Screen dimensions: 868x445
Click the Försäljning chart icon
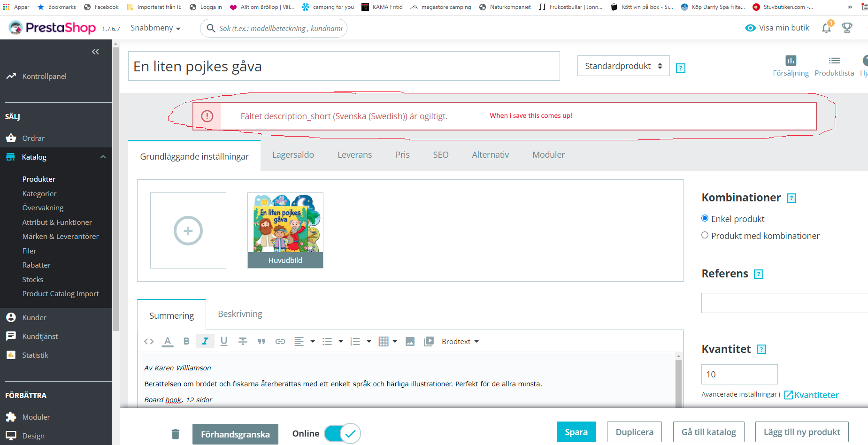(x=791, y=61)
